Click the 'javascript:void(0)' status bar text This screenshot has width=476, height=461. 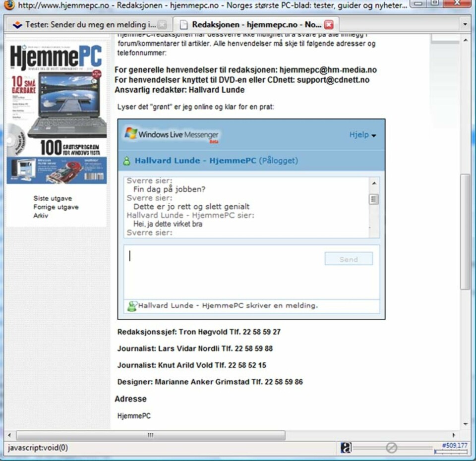[x=38, y=448]
